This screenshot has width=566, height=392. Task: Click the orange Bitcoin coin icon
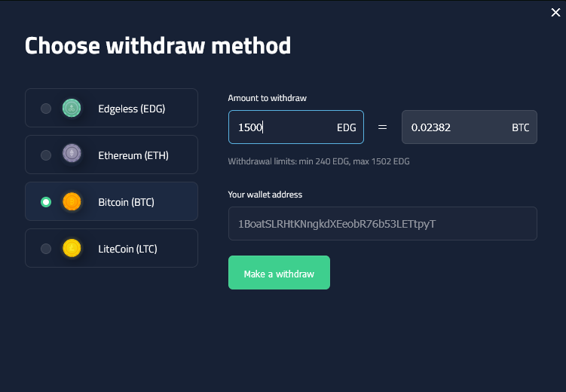click(72, 202)
